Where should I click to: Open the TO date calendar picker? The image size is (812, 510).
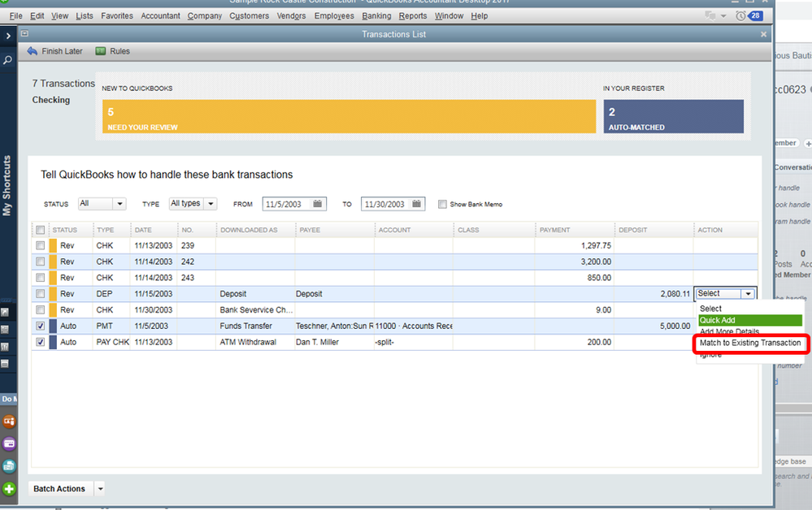pos(416,204)
